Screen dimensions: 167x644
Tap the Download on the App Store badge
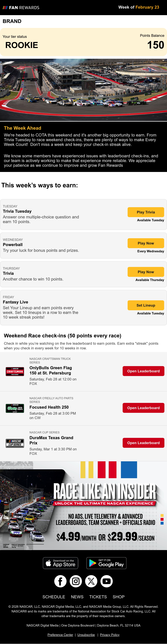pos(61,563)
